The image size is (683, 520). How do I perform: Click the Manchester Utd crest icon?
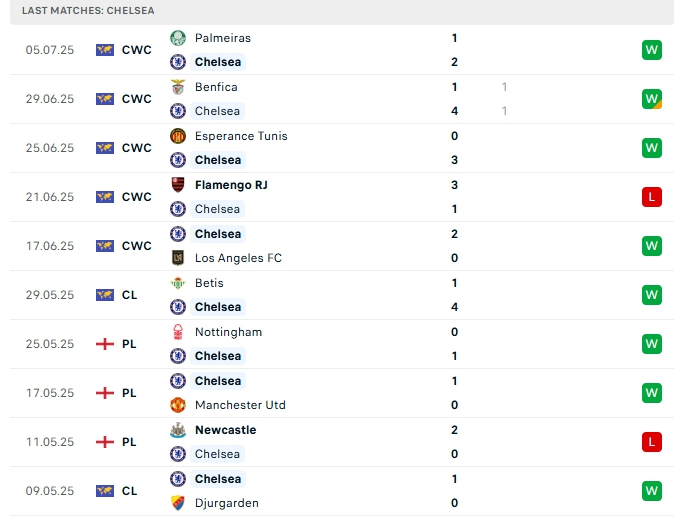178,405
